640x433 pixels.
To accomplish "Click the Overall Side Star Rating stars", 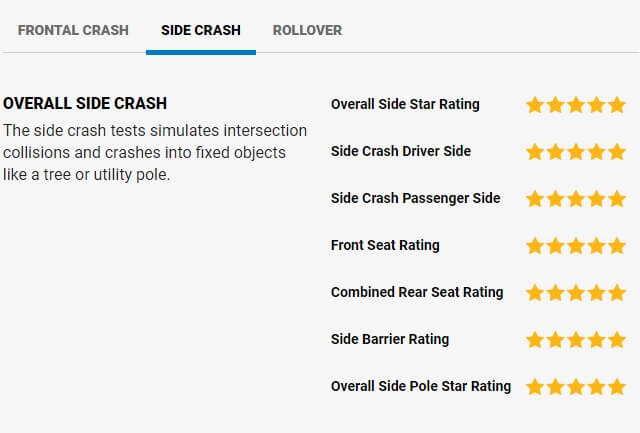I will pyautogui.click(x=576, y=105).
